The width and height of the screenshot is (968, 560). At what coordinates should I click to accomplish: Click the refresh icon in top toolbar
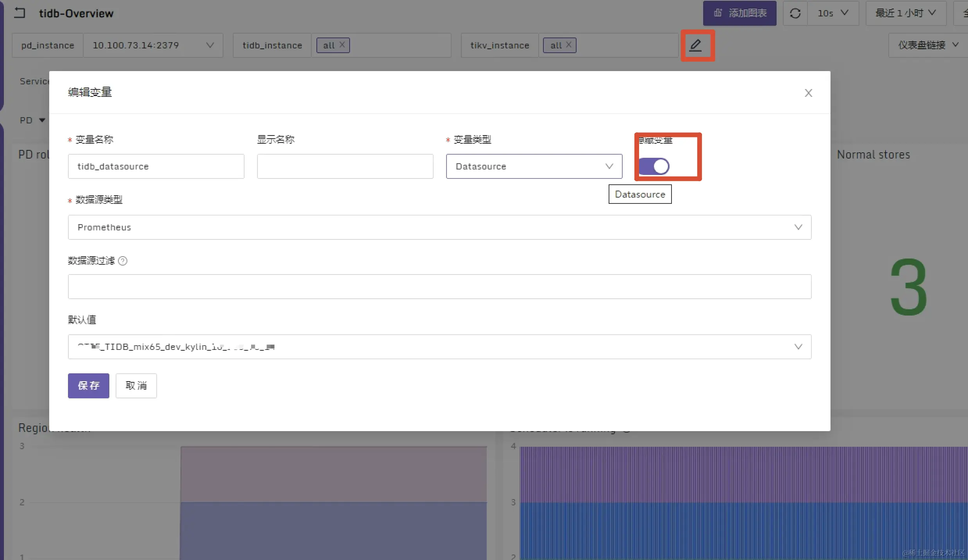click(795, 13)
